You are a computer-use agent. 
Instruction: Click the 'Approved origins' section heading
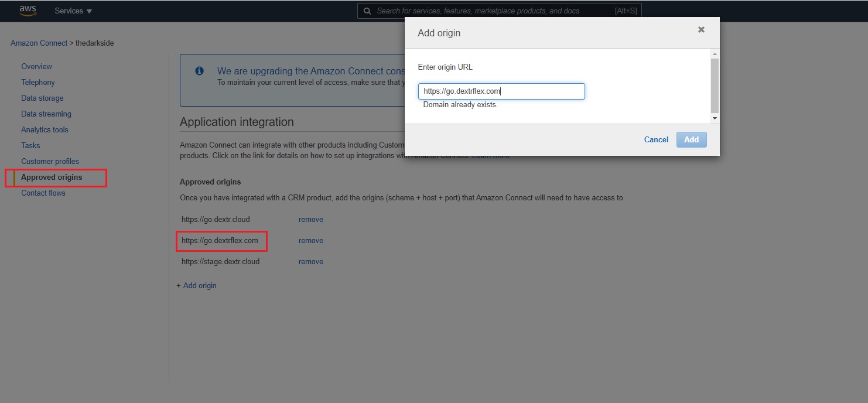210,182
